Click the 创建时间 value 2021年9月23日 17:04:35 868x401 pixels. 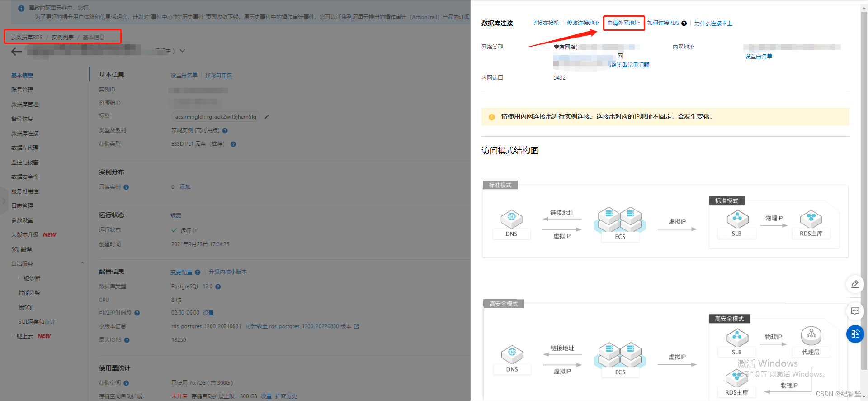[200, 244]
